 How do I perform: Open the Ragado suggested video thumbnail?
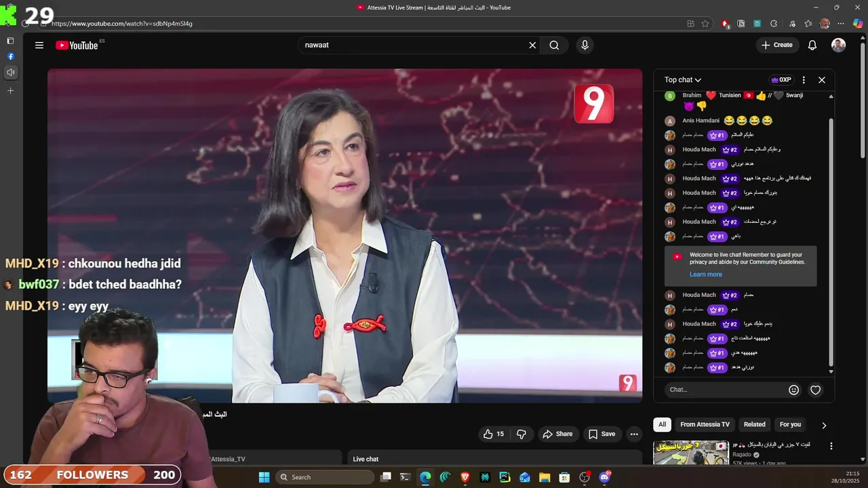pyautogui.click(x=690, y=453)
